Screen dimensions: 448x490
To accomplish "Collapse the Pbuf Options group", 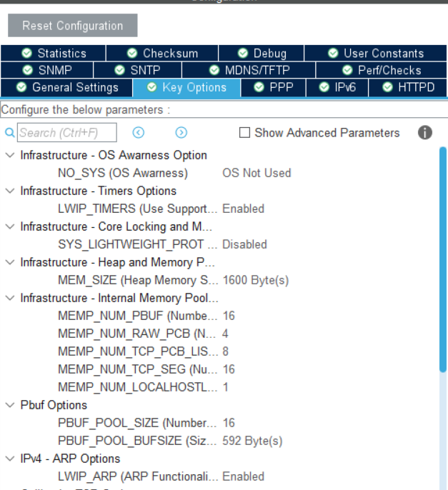I will pyautogui.click(x=10, y=405).
